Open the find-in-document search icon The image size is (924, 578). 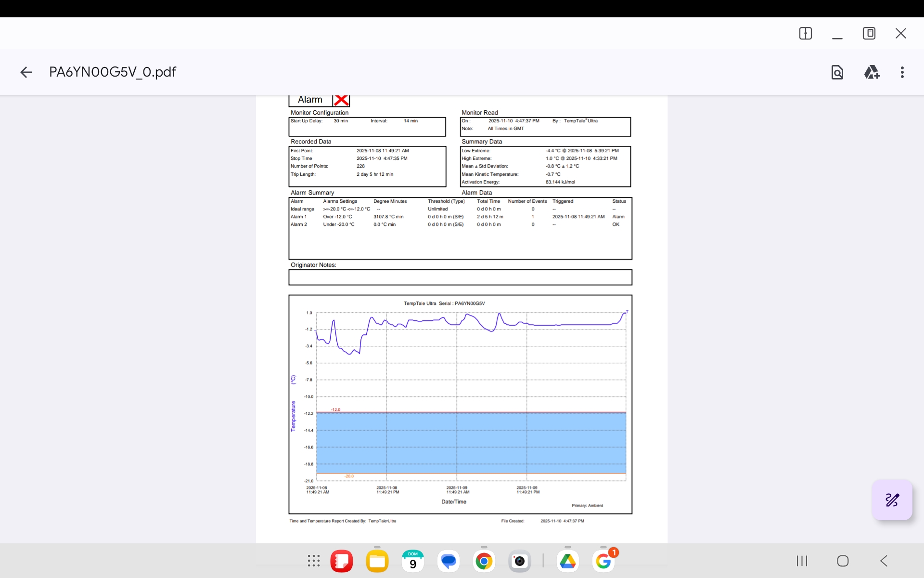[x=837, y=72]
